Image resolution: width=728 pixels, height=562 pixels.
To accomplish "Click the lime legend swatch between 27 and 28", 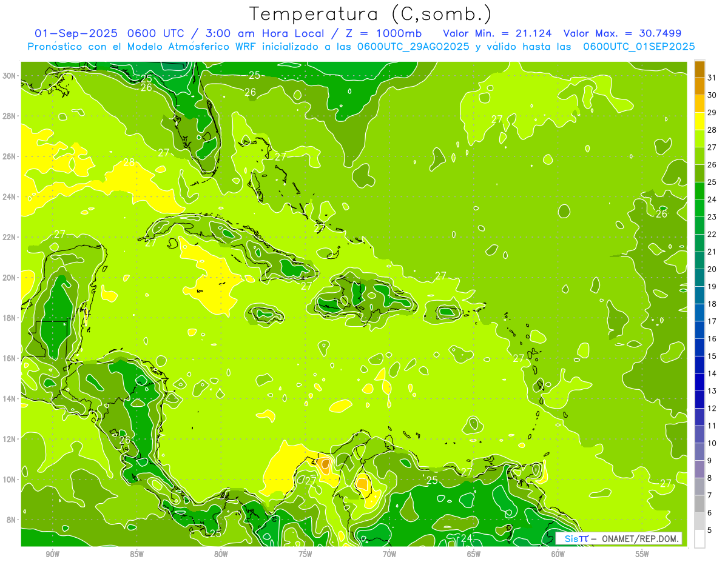I will click(699, 139).
